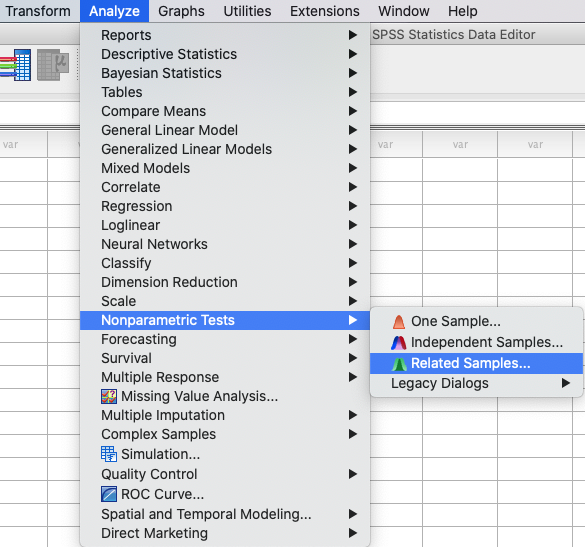Click the One Sample orange curve icon
Image resolution: width=585 pixels, height=547 pixels.
pos(399,322)
